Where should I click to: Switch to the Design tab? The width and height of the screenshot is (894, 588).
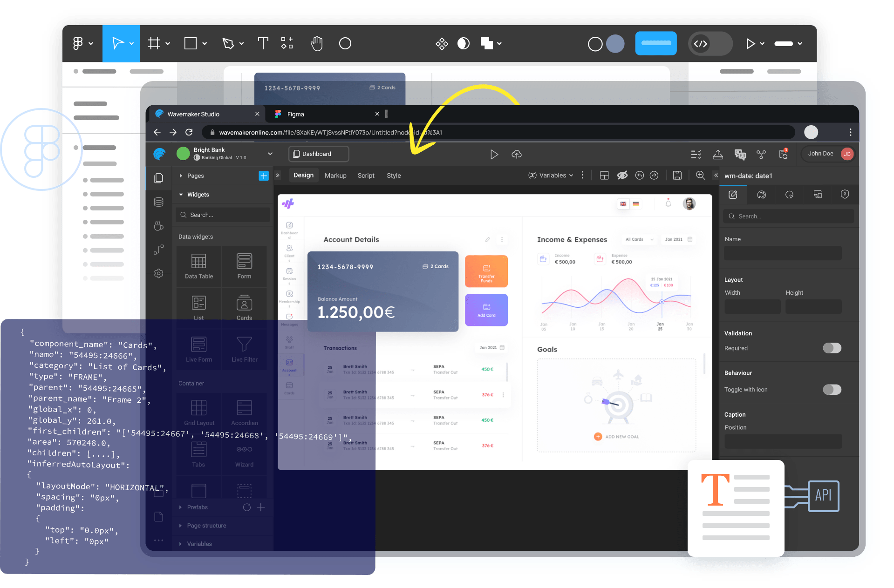(303, 176)
